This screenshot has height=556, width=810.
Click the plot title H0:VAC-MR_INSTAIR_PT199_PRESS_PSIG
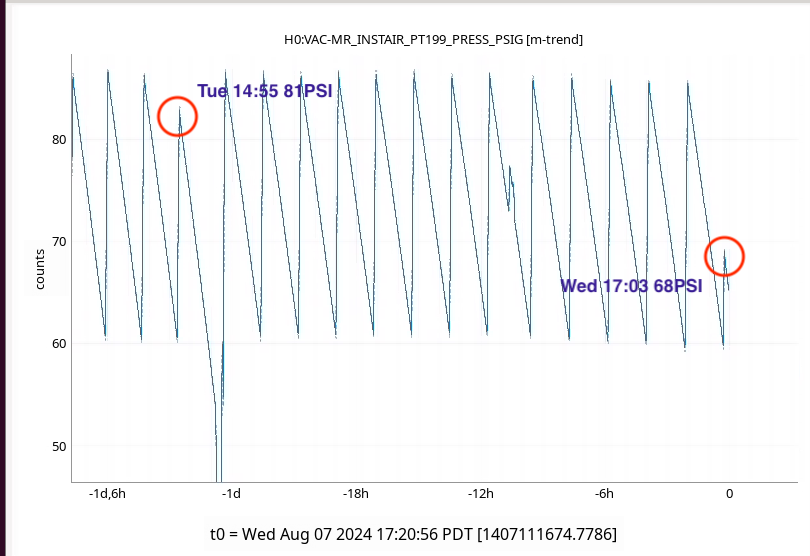(433, 40)
